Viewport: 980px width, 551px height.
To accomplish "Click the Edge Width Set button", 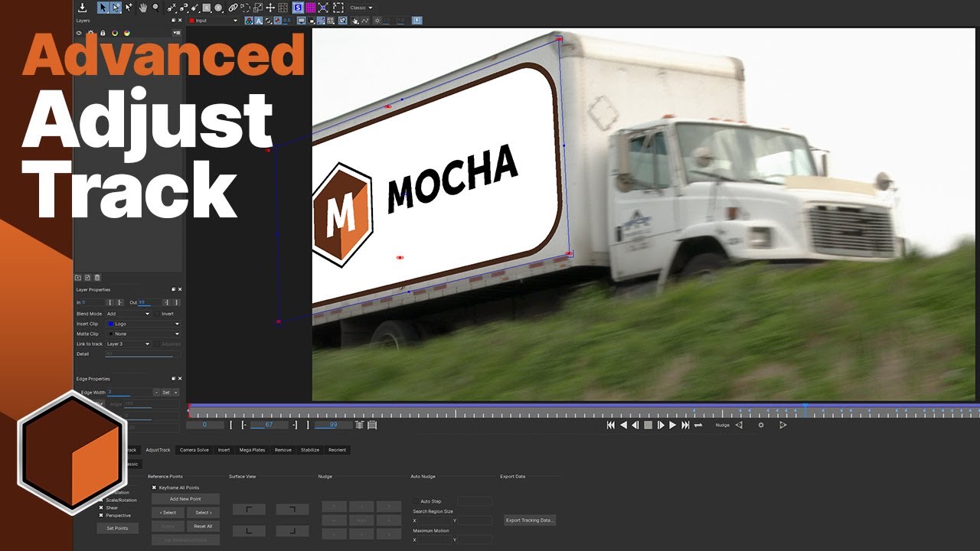I will click(x=166, y=393).
